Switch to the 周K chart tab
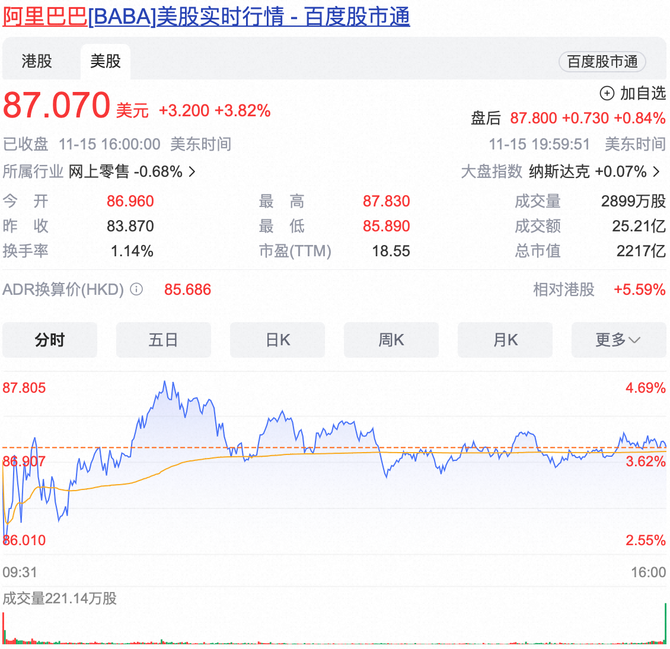 click(x=391, y=340)
